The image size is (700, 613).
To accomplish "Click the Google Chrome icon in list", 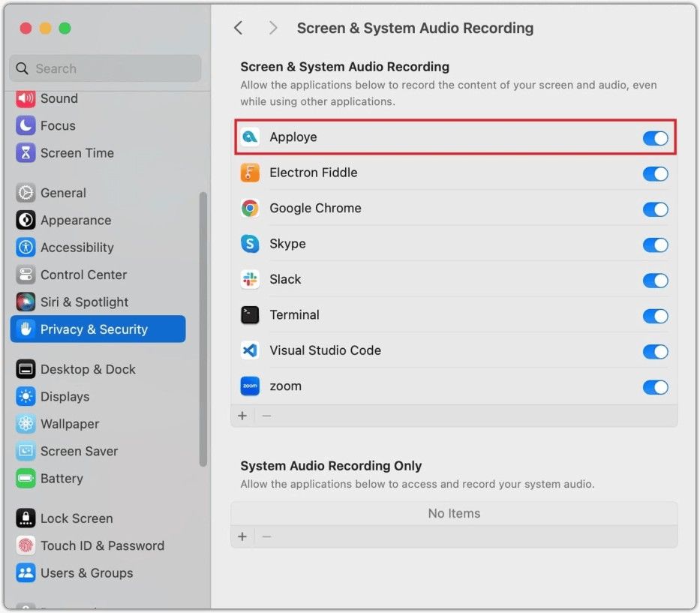I will coord(250,209).
